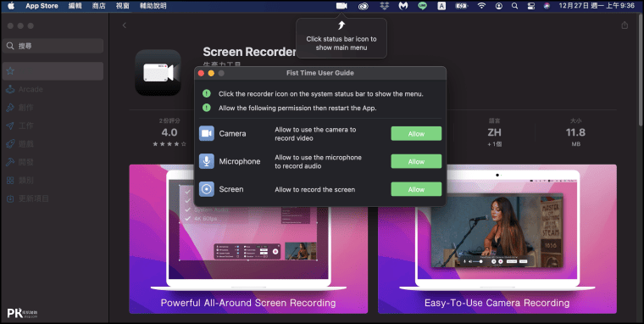Open the App Store menu
The width and height of the screenshot is (644, 324).
point(42,6)
